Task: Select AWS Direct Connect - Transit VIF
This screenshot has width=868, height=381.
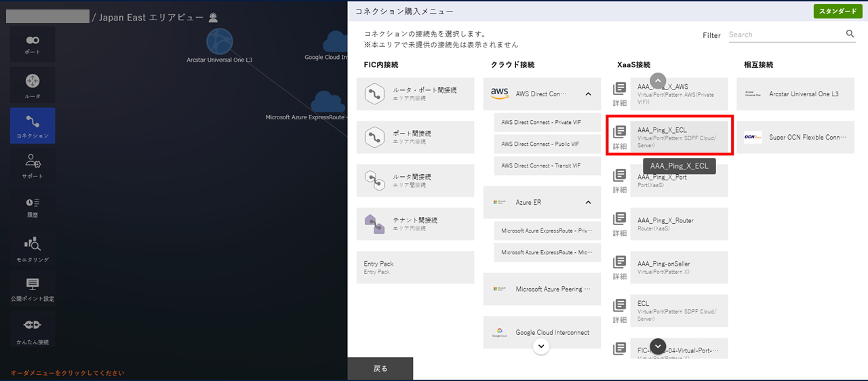Action: click(x=547, y=166)
